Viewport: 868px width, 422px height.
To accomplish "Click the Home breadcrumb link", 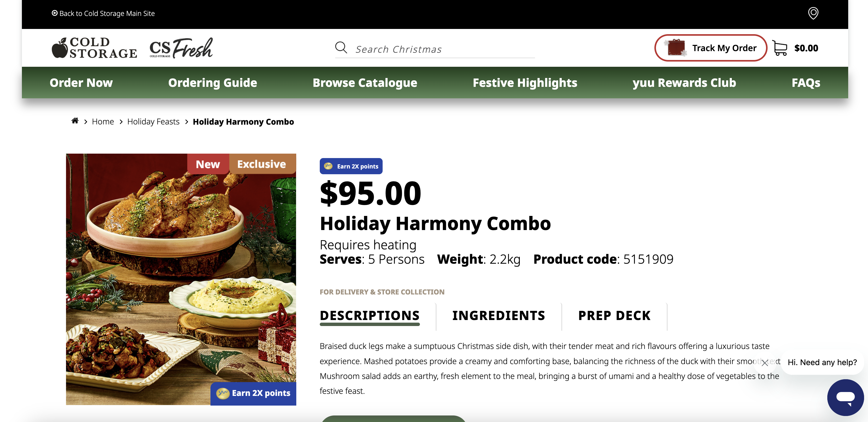I will pos(103,121).
